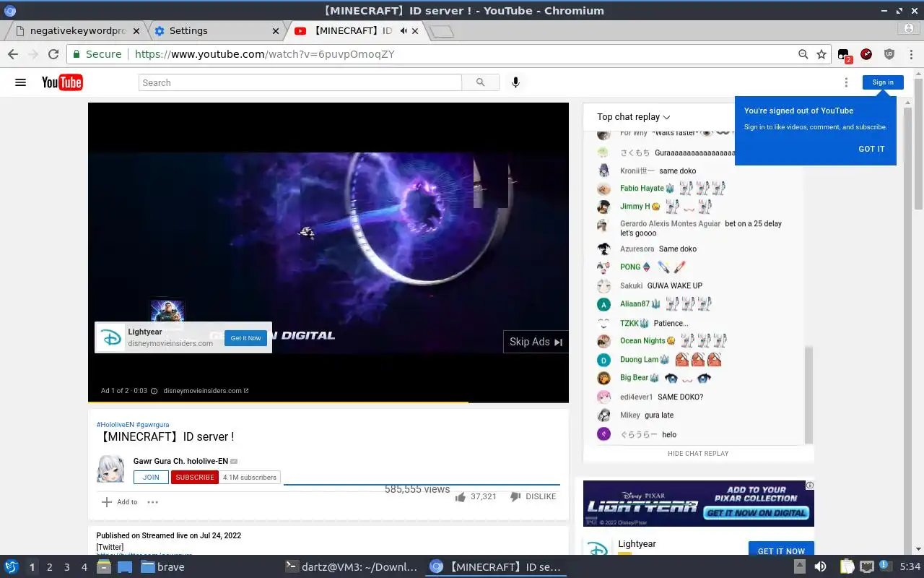Screen dimensions: 924x578
Task: Click the chat replay scrollbar
Action: point(808,395)
